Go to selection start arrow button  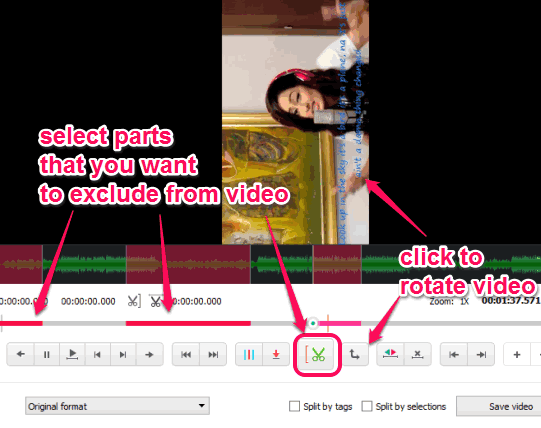point(454,354)
